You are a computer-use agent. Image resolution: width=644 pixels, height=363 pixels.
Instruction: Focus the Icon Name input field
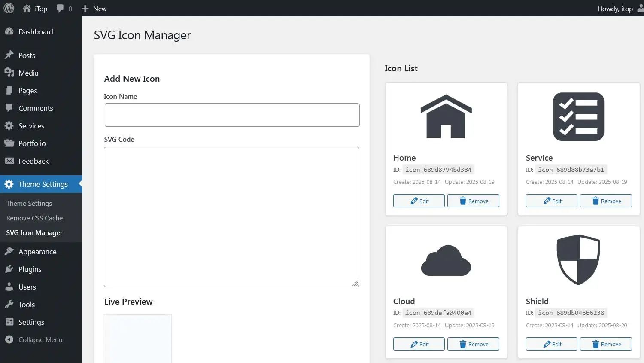pyautogui.click(x=232, y=115)
